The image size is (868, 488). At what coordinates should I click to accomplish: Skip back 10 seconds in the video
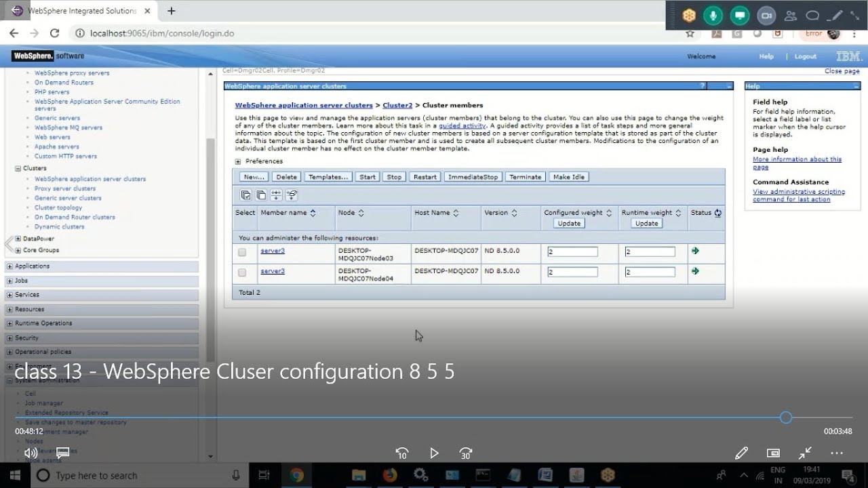coord(402,453)
